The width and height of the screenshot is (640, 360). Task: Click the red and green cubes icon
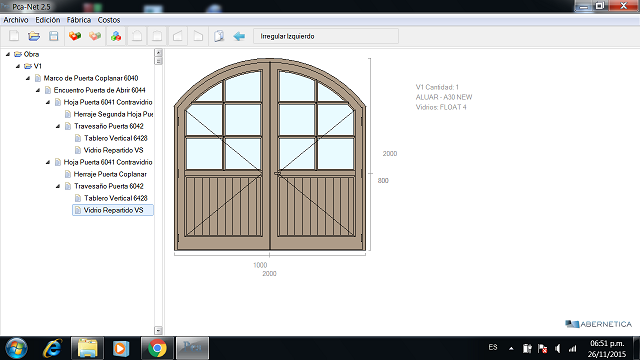pos(75,36)
